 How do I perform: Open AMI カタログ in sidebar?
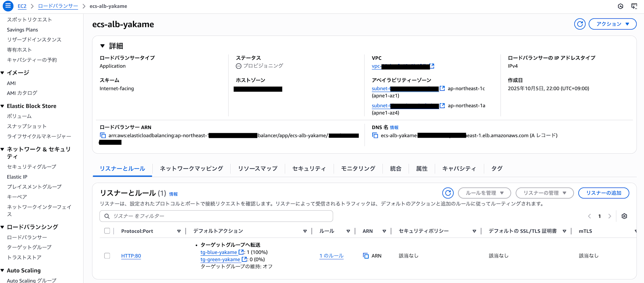[x=22, y=93]
